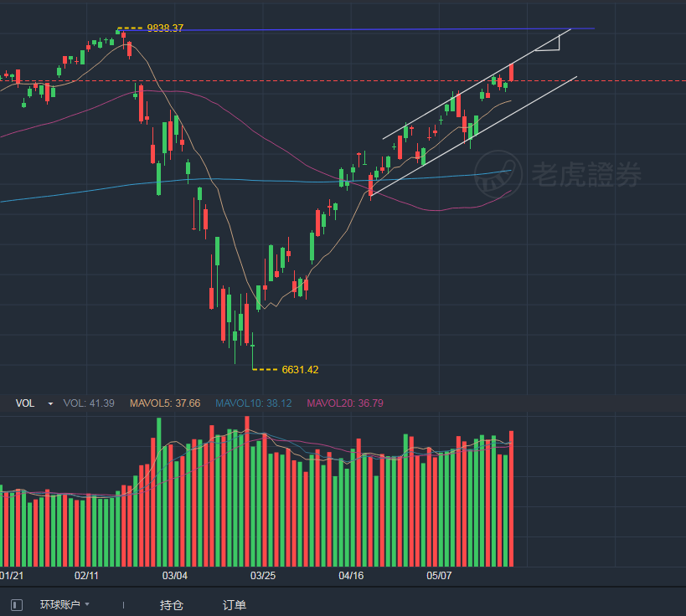Image resolution: width=686 pixels, height=616 pixels.
Task: Click the 05/07 date on time axis
Action: tap(440, 576)
